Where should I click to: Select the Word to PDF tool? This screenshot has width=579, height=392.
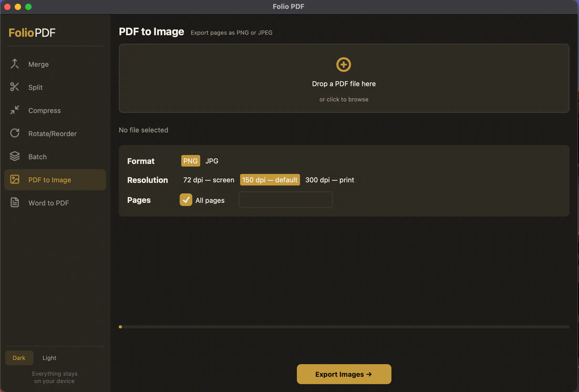coord(55,203)
